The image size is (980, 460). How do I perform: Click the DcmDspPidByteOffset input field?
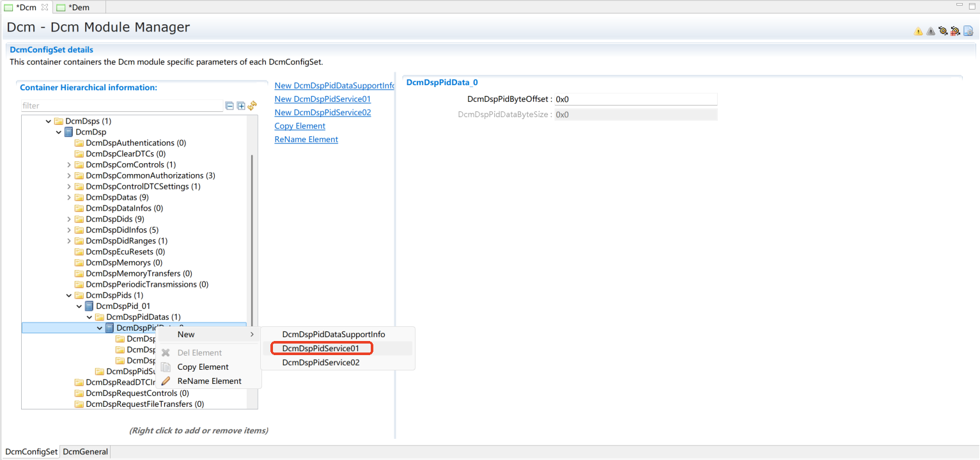[x=635, y=99]
